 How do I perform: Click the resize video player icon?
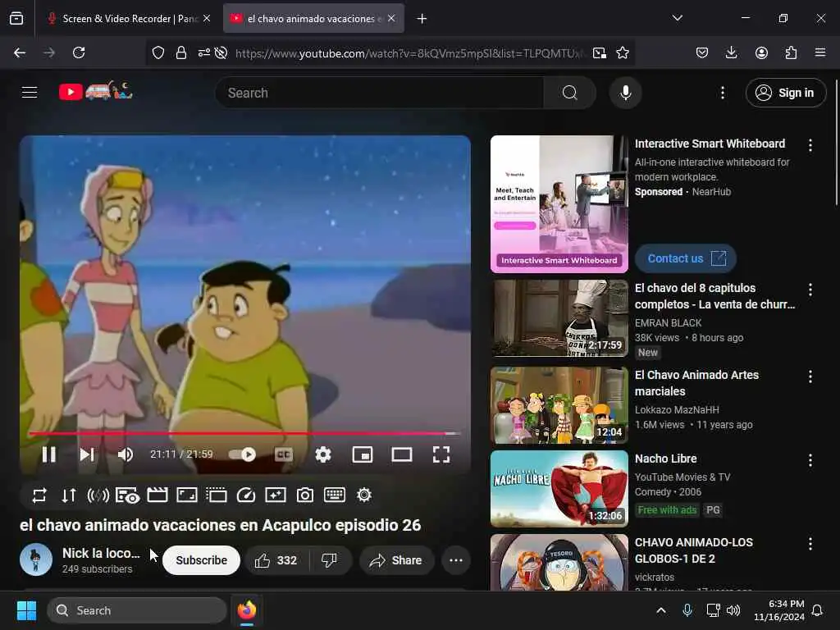click(x=187, y=495)
